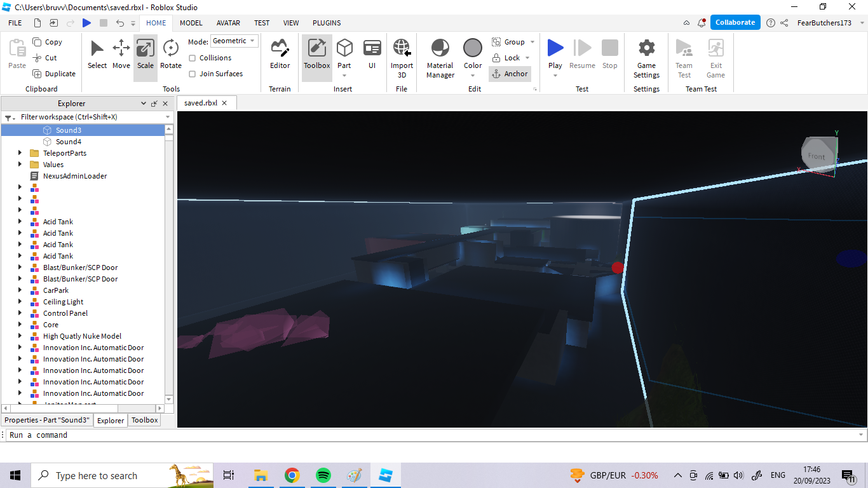
Task: Duplicate the selected object
Action: (54, 74)
